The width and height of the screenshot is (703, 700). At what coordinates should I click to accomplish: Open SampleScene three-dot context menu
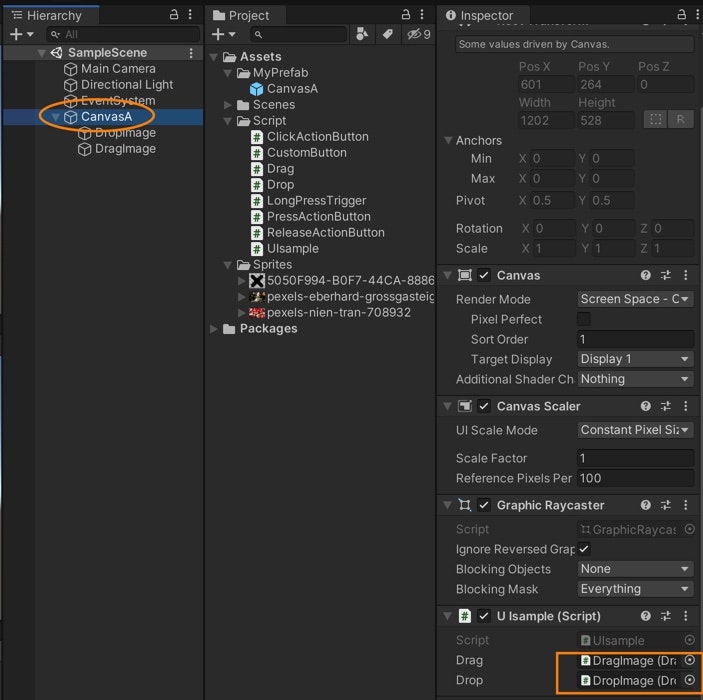tap(191, 53)
